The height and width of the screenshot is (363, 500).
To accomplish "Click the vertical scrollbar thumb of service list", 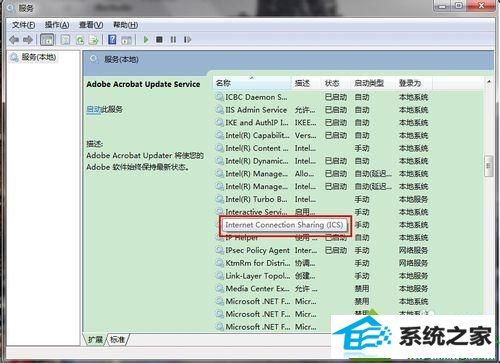I will [x=489, y=166].
